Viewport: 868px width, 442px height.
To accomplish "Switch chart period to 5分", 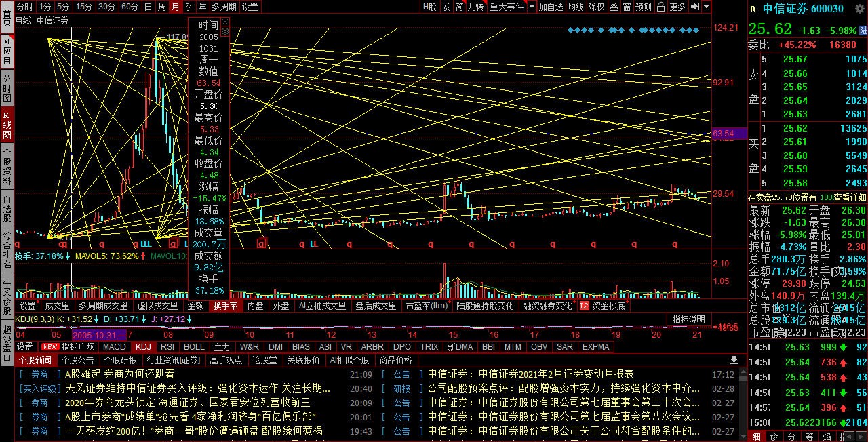I will click(x=63, y=7).
